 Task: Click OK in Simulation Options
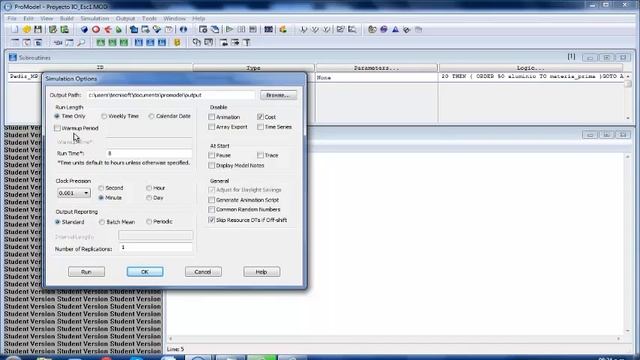pos(145,272)
